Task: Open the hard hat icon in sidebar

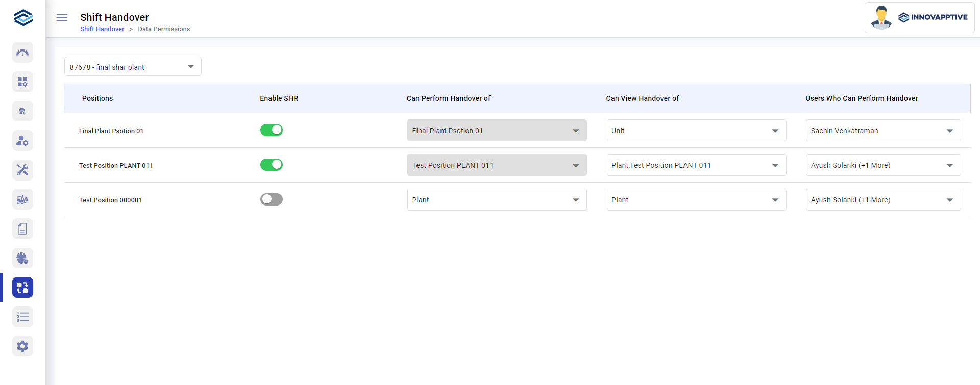Action: pos(22,258)
